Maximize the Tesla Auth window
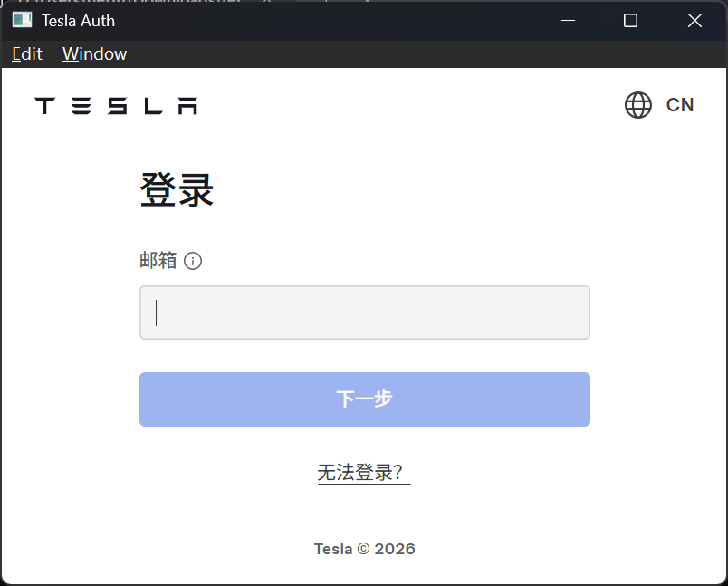This screenshot has width=728, height=586. coord(630,21)
